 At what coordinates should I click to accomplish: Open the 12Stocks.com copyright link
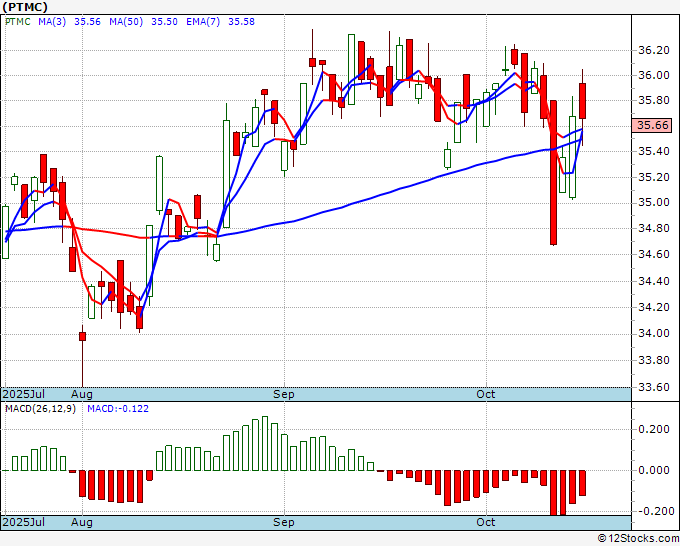point(638,538)
